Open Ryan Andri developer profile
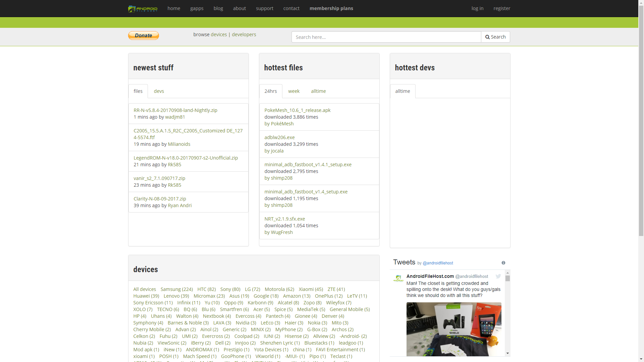The height and width of the screenshot is (362, 644). click(x=180, y=205)
